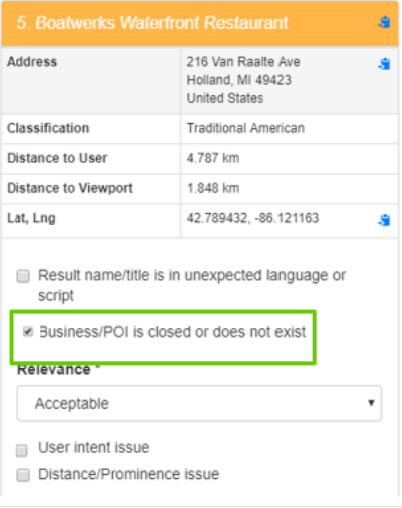Tick the User intent issue checkbox

pyautogui.click(x=22, y=450)
